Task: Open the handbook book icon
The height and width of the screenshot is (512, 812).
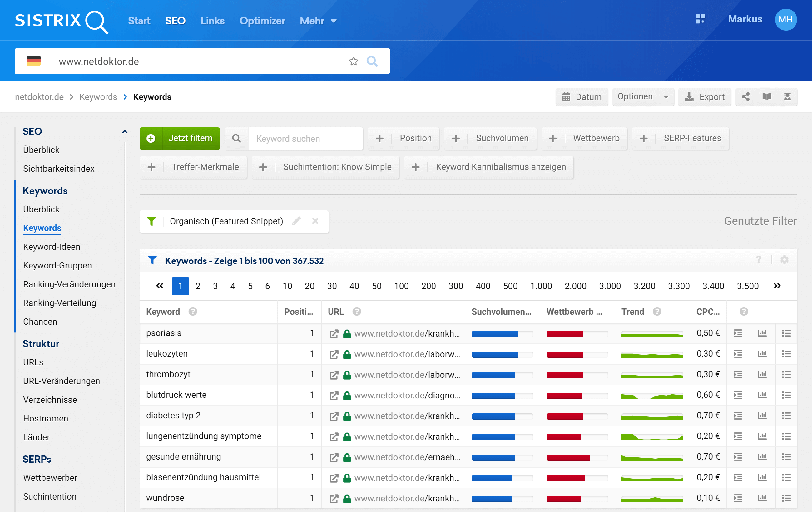Action: click(766, 97)
